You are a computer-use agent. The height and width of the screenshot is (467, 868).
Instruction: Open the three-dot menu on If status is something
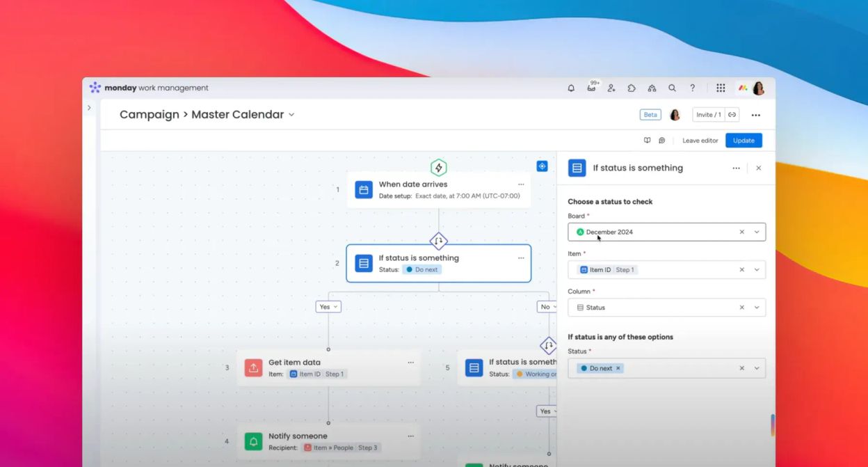(x=521, y=258)
